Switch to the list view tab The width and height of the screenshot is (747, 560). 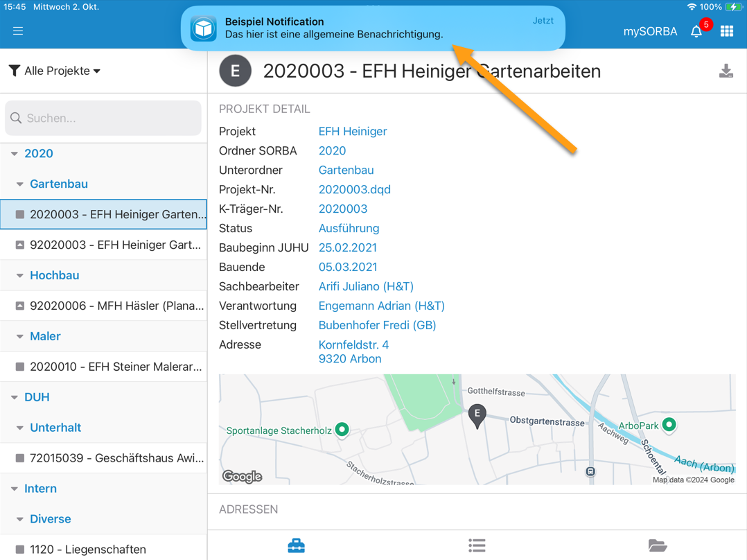click(477, 545)
